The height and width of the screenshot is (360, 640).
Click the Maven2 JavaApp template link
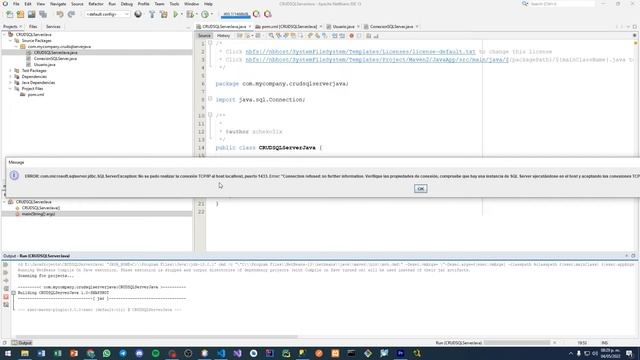pos(377,60)
